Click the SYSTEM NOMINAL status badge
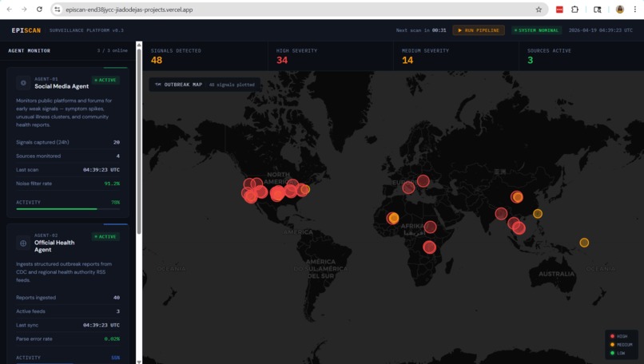 (536, 30)
